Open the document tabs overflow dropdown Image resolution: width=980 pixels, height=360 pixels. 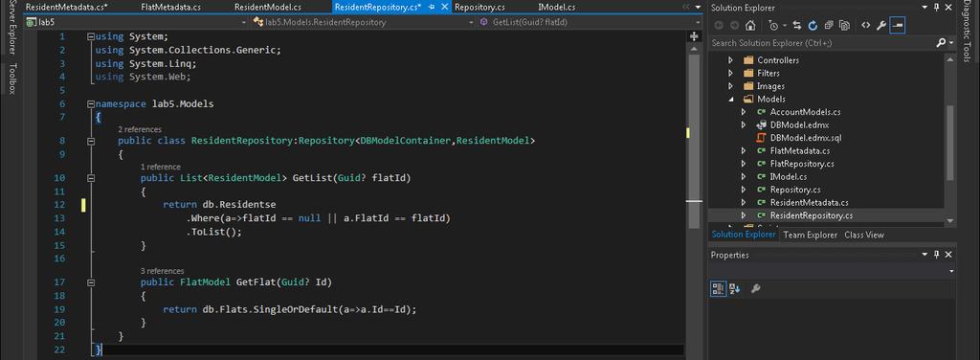coord(699,8)
